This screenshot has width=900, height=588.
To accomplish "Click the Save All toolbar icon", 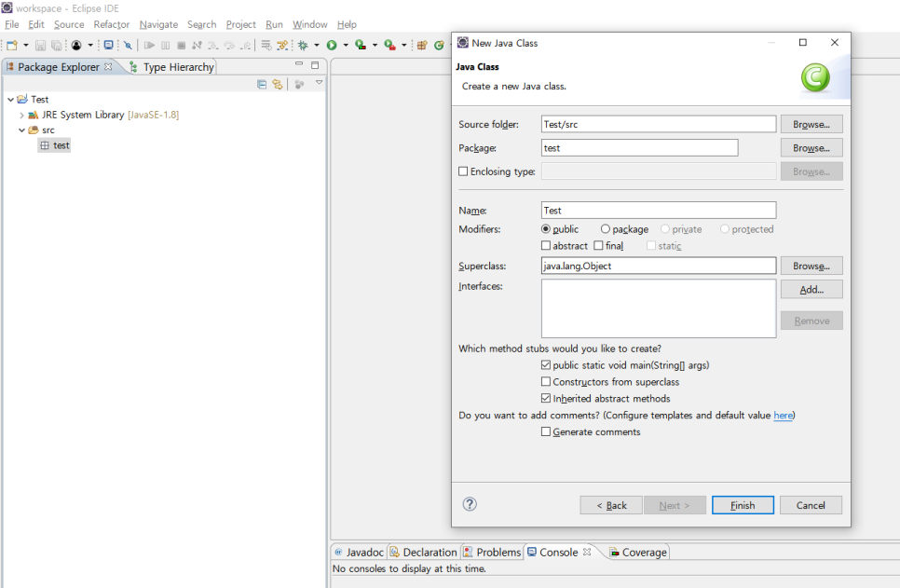I will tap(56, 46).
